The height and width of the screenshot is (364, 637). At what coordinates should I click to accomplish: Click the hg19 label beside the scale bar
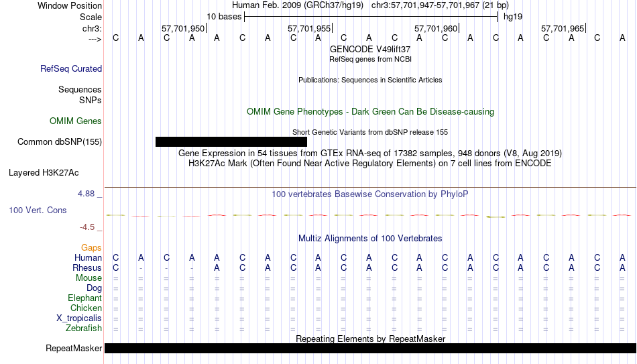[x=513, y=17]
